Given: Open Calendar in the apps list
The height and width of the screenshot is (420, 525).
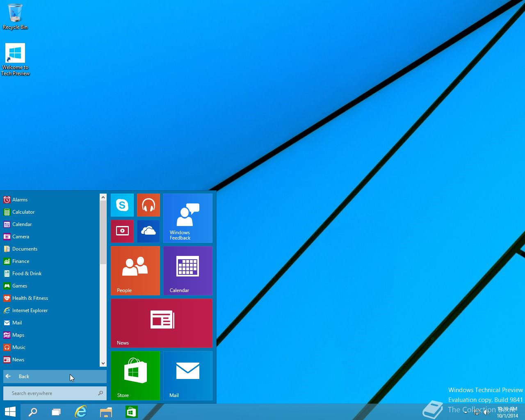Looking at the screenshot, I should coord(50,224).
